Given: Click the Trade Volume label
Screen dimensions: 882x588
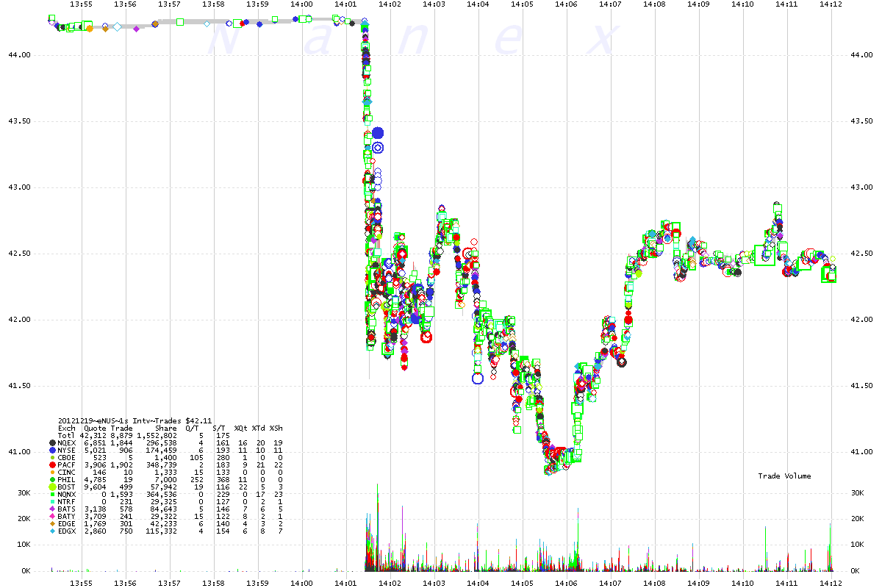Looking at the screenshot, I should pyautogui.click(x=784, y=476).
